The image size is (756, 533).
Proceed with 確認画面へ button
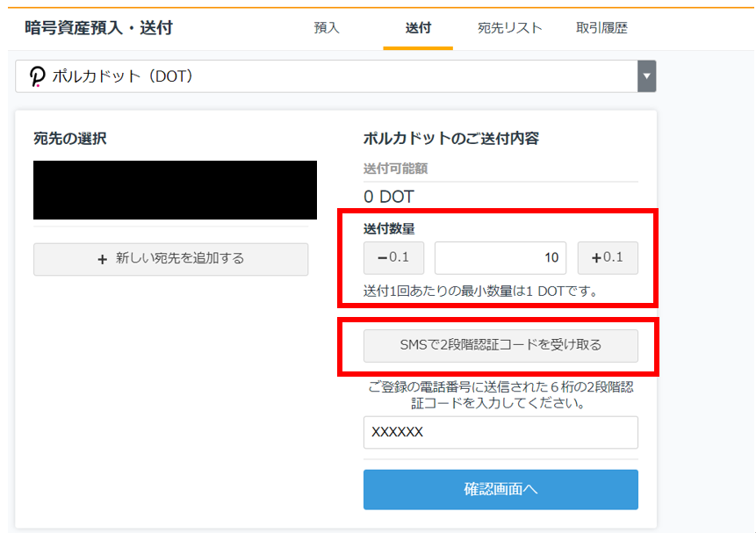pos(500,490)
